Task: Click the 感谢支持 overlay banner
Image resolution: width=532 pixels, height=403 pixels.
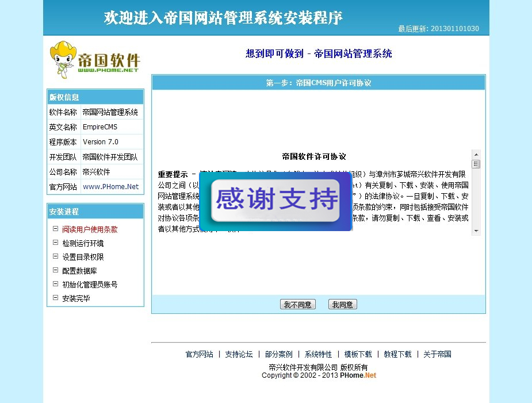Action: [275, 201]
